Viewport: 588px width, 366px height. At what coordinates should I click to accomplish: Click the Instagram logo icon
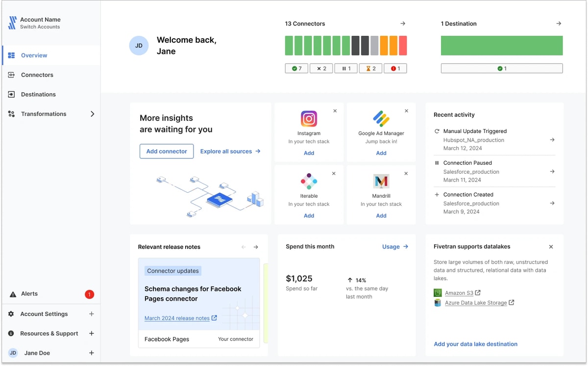click(x=309, y=119)
